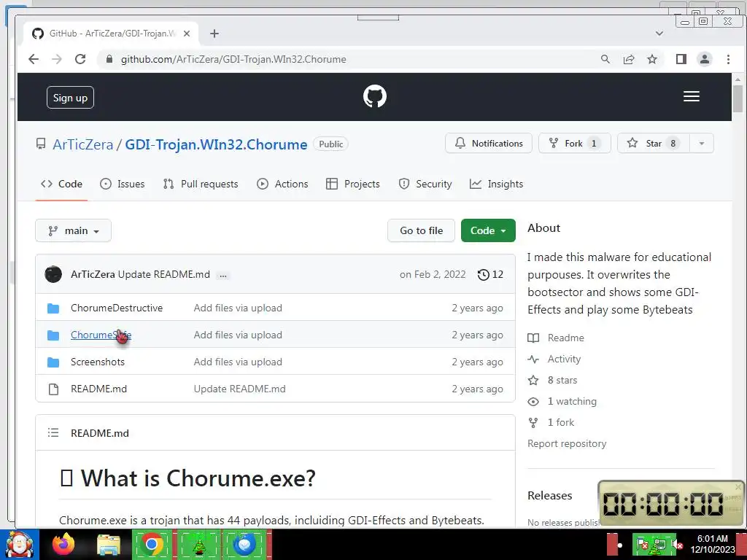
Task: Click the page vertical scrollbar thumb
Action: pos(738,98)
